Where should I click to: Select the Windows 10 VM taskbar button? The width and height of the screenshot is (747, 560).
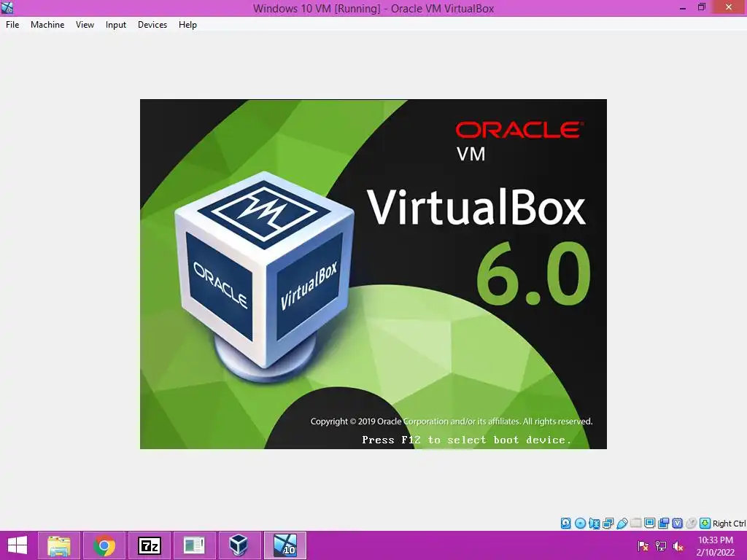coord(285,545)
